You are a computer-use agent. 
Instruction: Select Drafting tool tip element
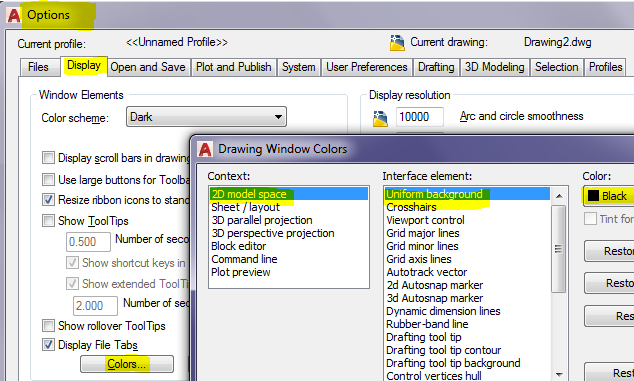(x=467, y=337)
